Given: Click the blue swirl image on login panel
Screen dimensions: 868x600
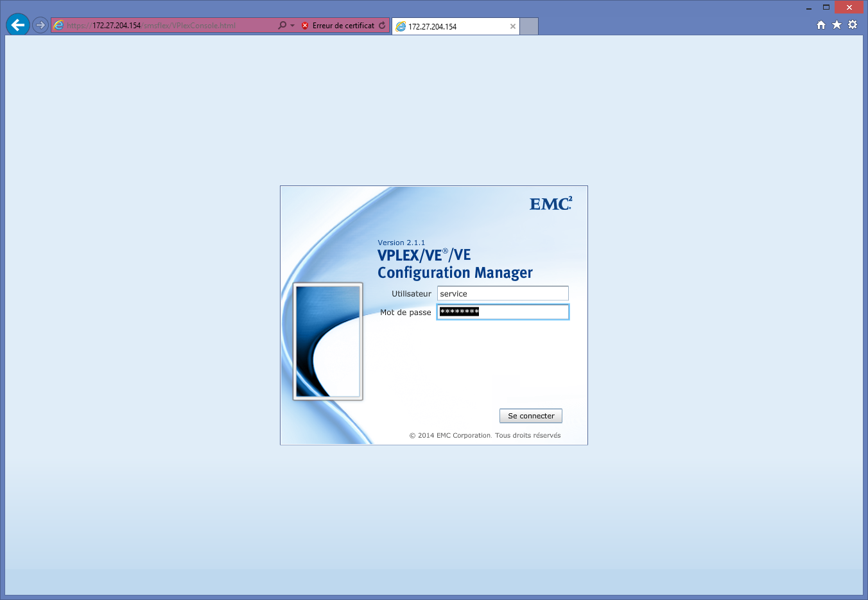Looking at the screenshot, I should [x=328, y=341].
